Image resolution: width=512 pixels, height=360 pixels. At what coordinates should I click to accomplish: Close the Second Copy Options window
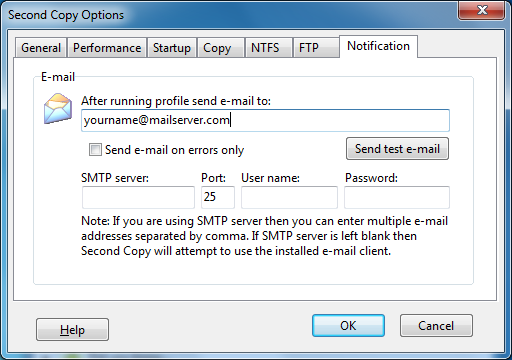click(x=482, y=10)
